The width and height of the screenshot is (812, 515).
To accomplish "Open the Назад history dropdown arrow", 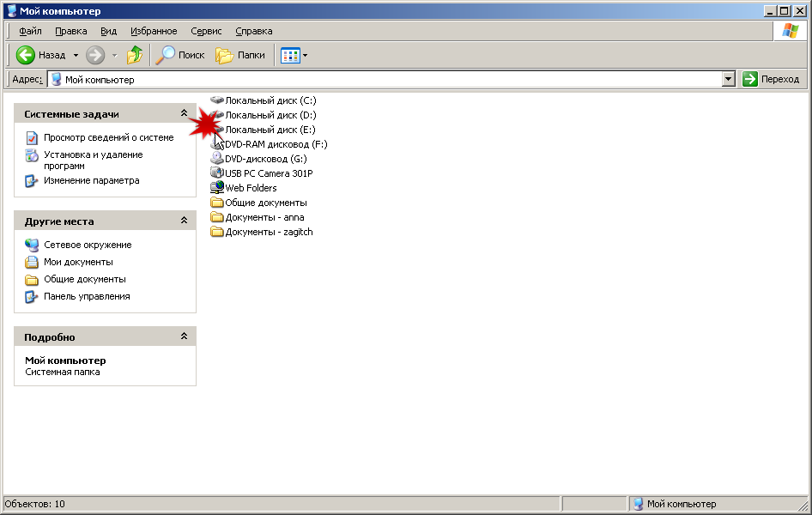I will point(76,56).
